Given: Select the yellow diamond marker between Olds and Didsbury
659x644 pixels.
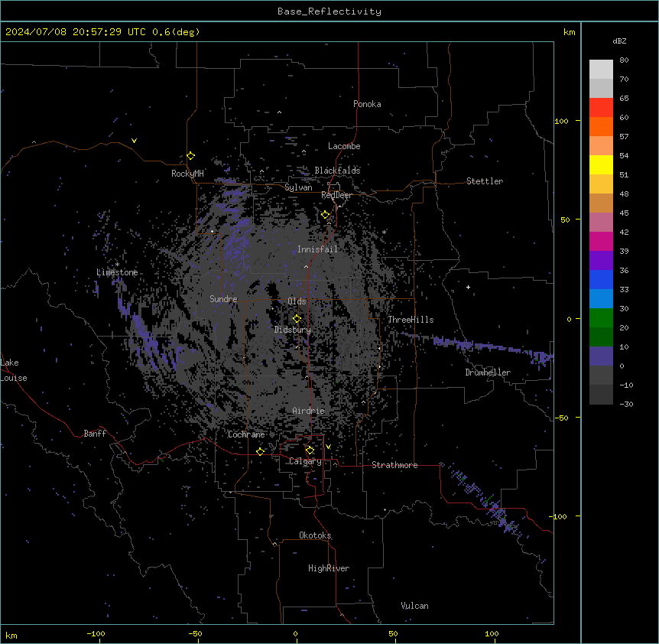Looking at the screenshot, I should tap(297, 319).
